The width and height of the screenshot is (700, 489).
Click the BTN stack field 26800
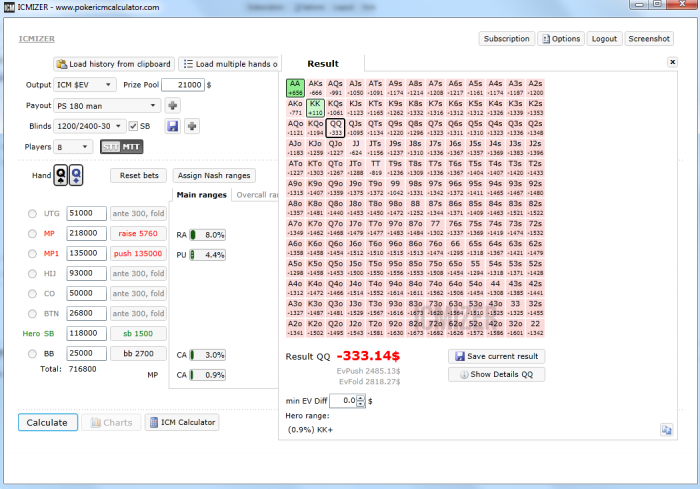point(87,313)
